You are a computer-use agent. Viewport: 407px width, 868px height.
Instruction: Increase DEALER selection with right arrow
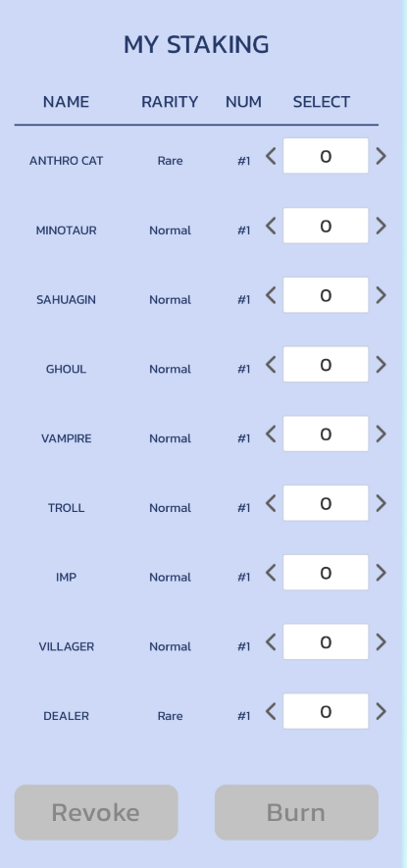(x=381, y=711)
